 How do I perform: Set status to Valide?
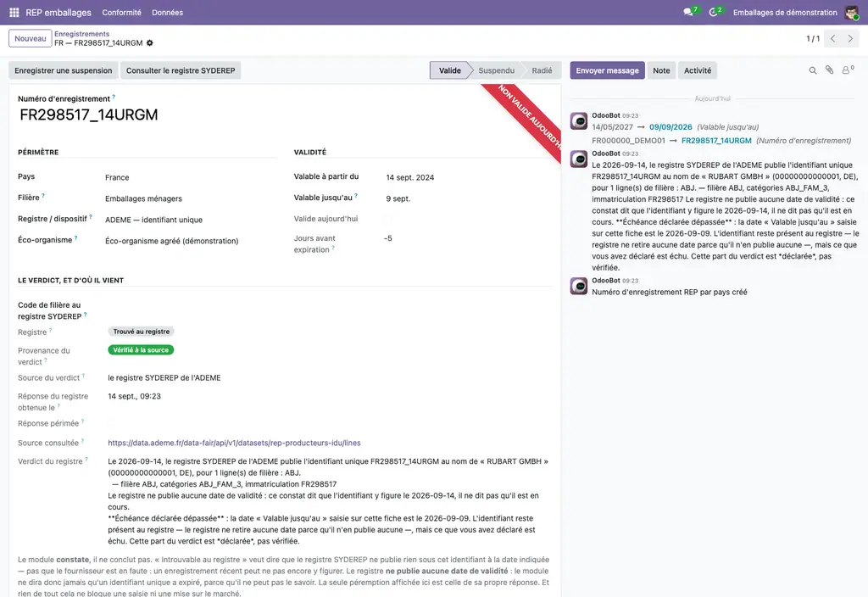pos(449,70)
